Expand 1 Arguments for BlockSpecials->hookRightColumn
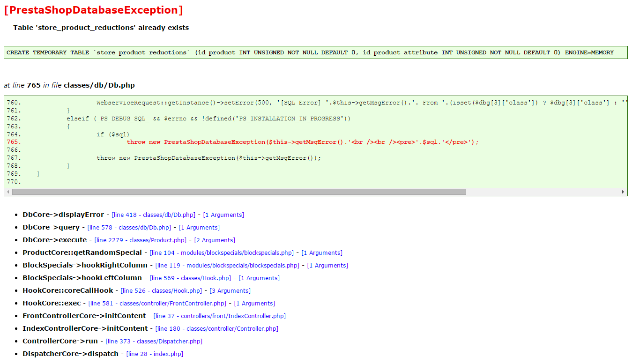 (327, 266)
